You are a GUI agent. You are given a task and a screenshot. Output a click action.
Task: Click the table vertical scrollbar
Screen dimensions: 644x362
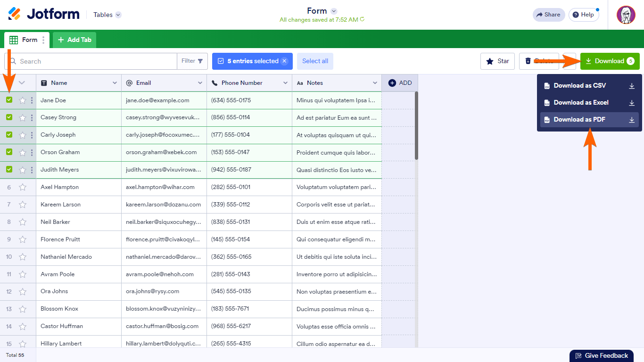click(x=416, y=125)
